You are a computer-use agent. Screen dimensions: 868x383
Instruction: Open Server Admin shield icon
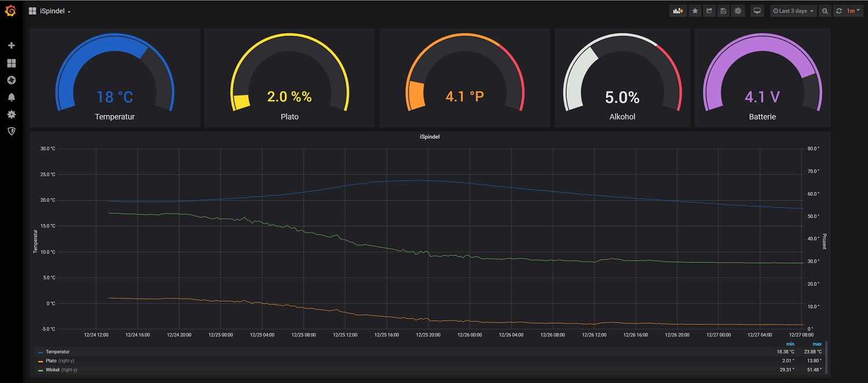pos(11,131)
